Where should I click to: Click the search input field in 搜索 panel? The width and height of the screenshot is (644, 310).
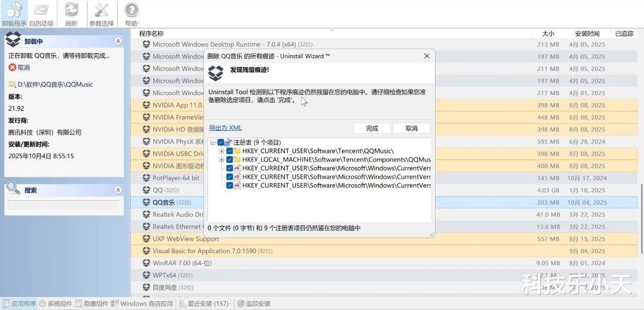64,205
